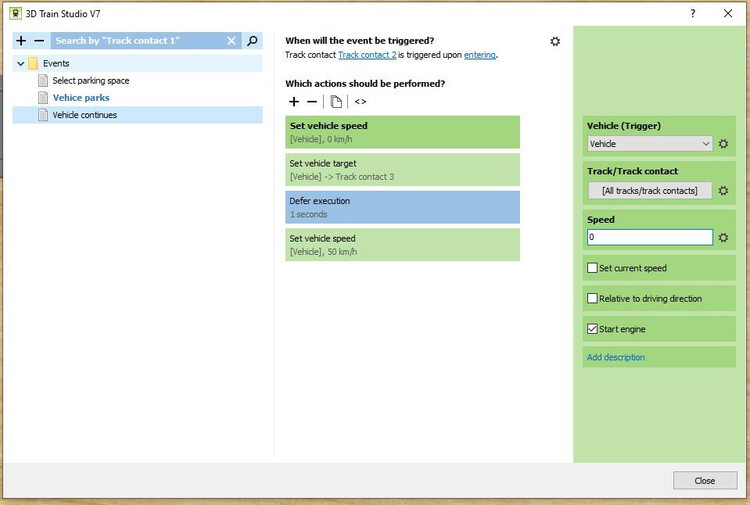
Task: Select the Set vehicle speed 50 km/h action
Action: (x=402, y=244)
